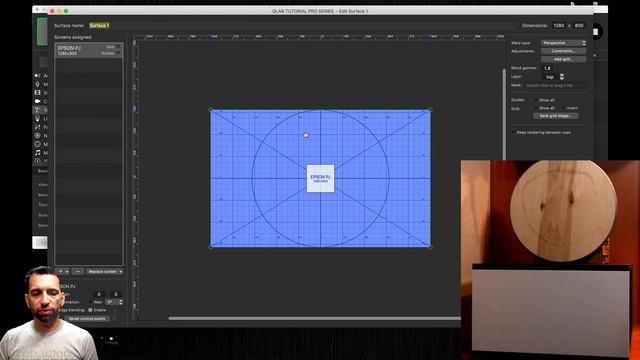Click Save grid image button
Viewport: 640px width, 360px height.
[556, 116]
